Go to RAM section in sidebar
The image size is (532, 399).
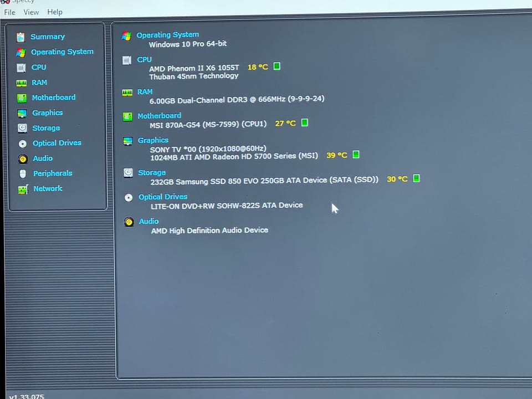(39, 83)
